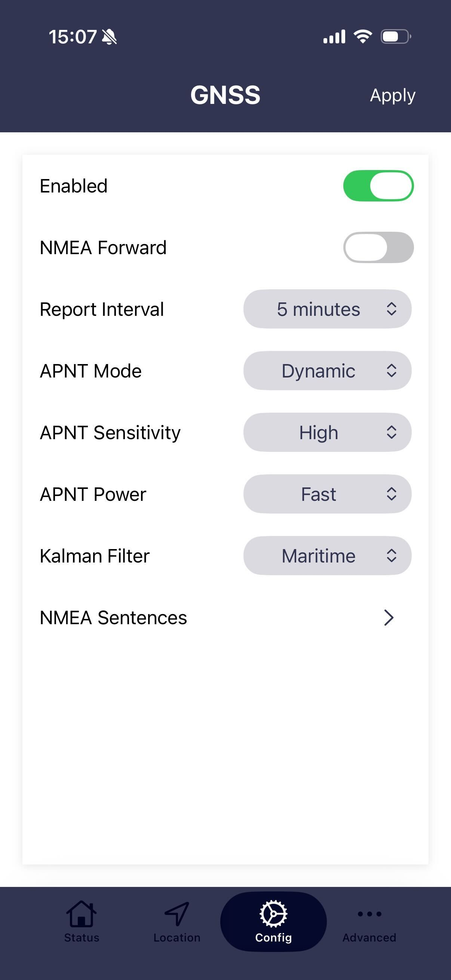The height and width of the screenshot is (980, 451).
Task: Open the Location arrow icon
Action: pos(177,914)
